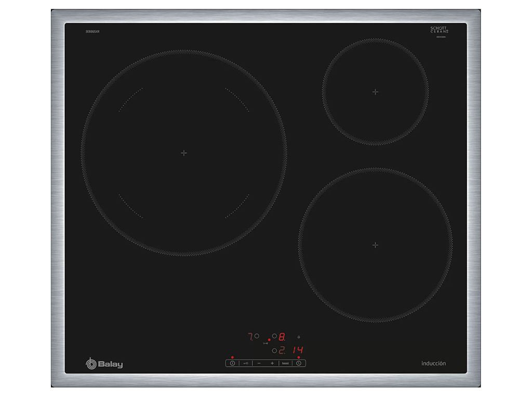The width and height of the screenshot is (532, 399).
Task: Tap the clock timer button
Action: [299, 363]
